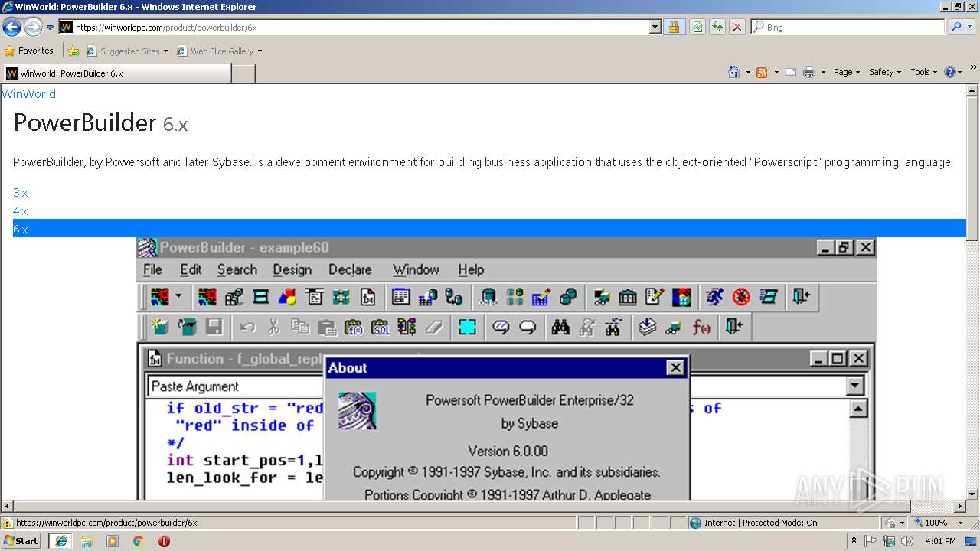
Task: Click the eraser Clear icon in PowerBuilder
Action: click(434, 328)
